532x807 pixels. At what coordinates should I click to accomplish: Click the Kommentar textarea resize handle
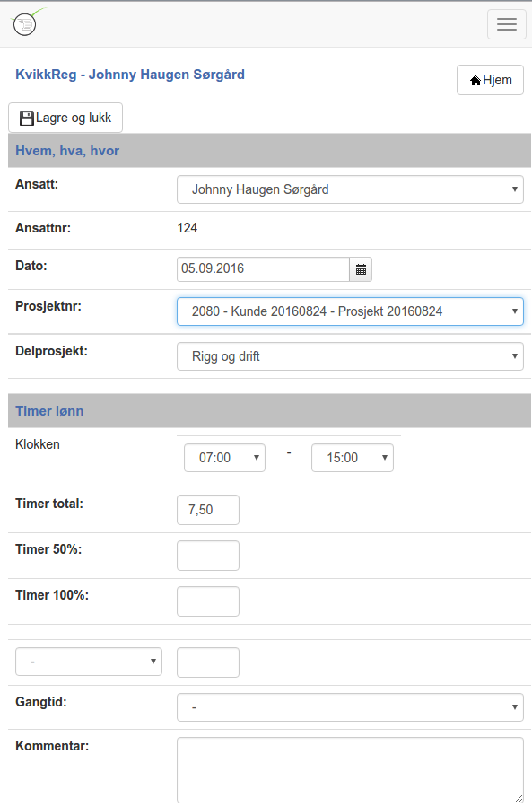(519, 798)
